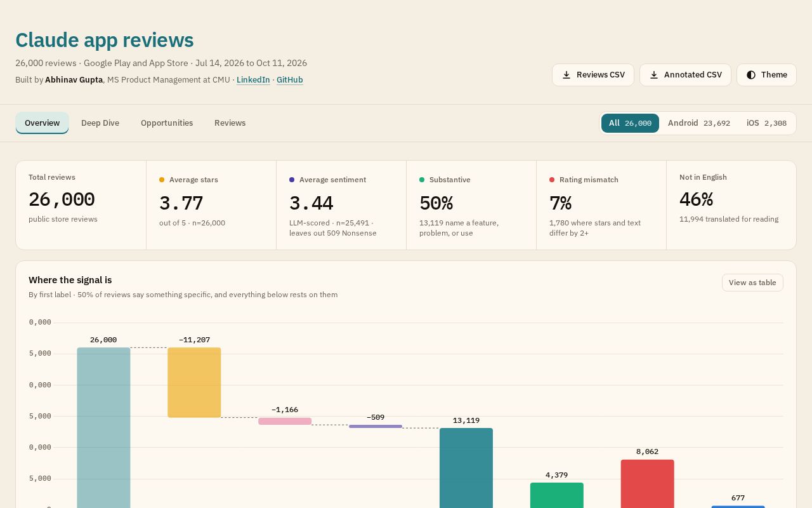
Task: Click the Where the signal is title
Action: (x=70, y=280)
